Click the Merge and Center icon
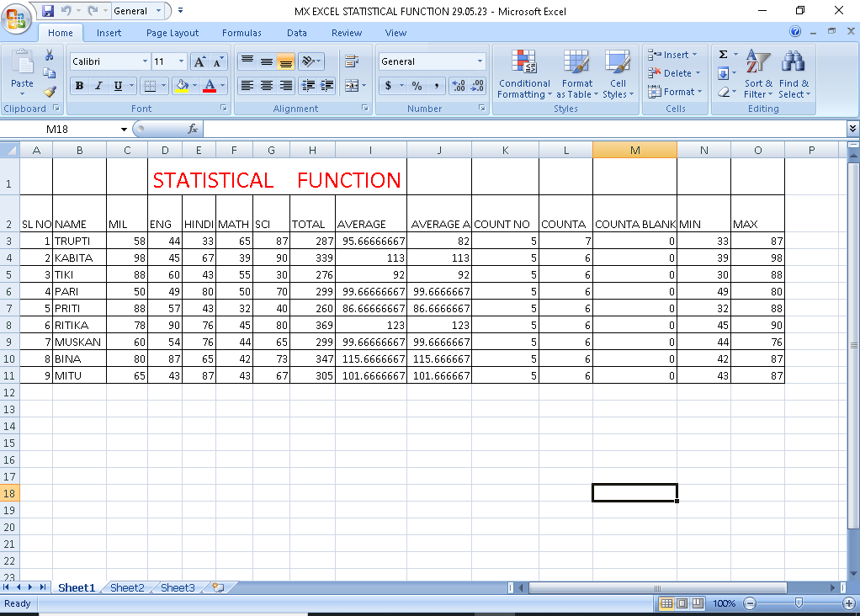860x616 pixels. point(352,85)
